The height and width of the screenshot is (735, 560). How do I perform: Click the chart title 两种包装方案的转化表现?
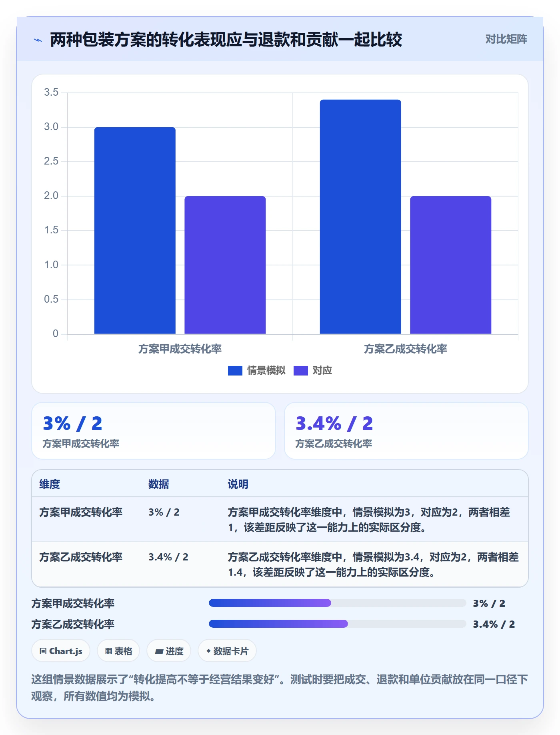click(226, 40)
